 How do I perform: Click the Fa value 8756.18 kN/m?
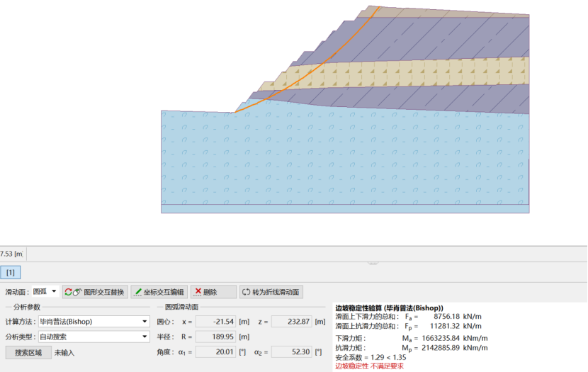458,317
